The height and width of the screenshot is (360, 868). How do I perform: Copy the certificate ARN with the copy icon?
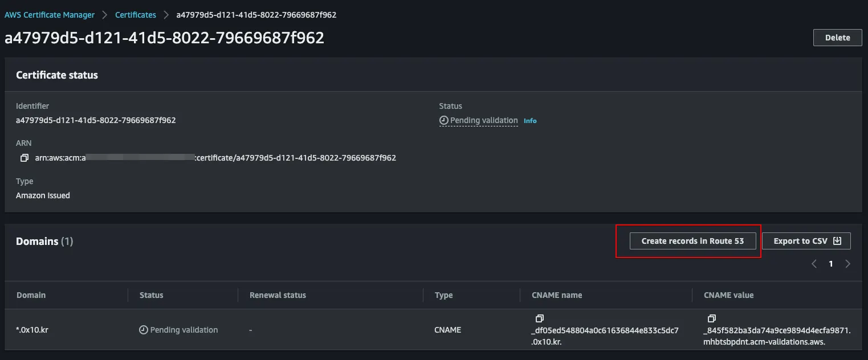[x=24, y=158]
